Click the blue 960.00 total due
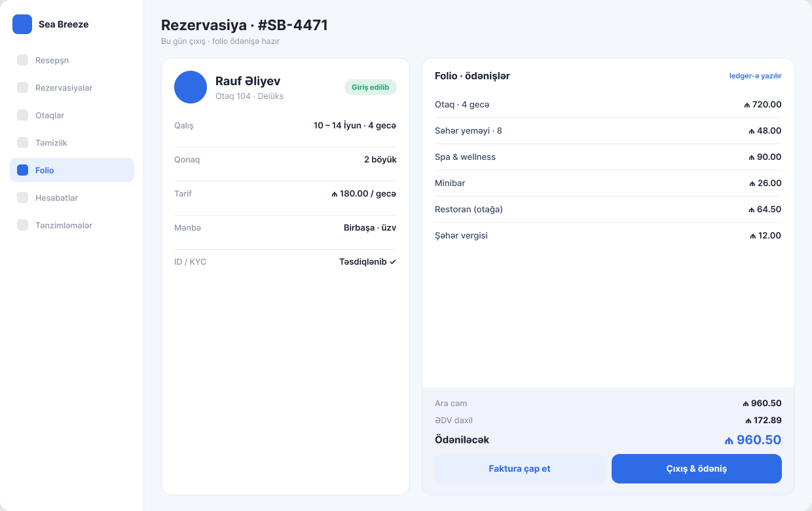 tap(753, 440)
